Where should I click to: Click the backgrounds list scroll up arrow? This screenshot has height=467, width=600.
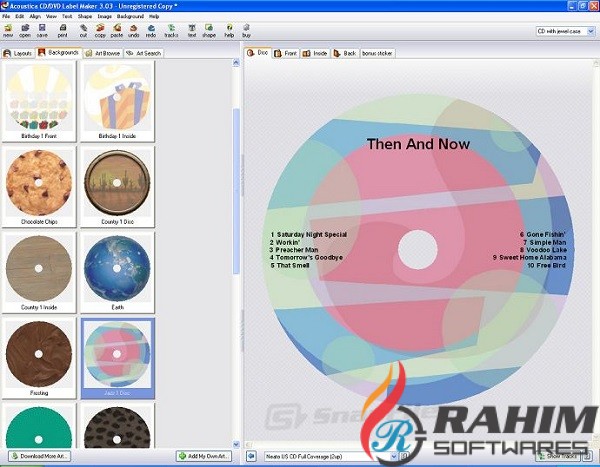236,63
